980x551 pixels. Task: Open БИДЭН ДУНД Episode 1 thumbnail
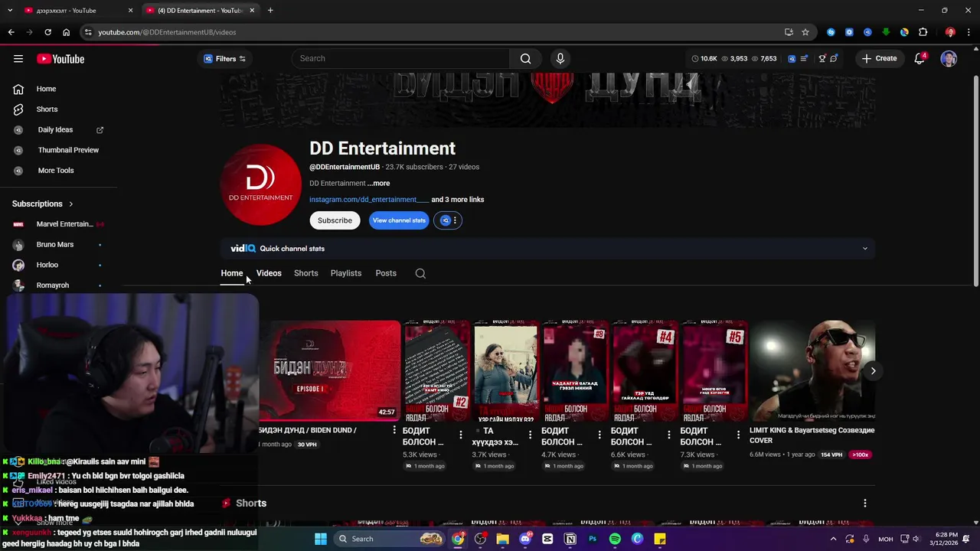click(329, 370)
